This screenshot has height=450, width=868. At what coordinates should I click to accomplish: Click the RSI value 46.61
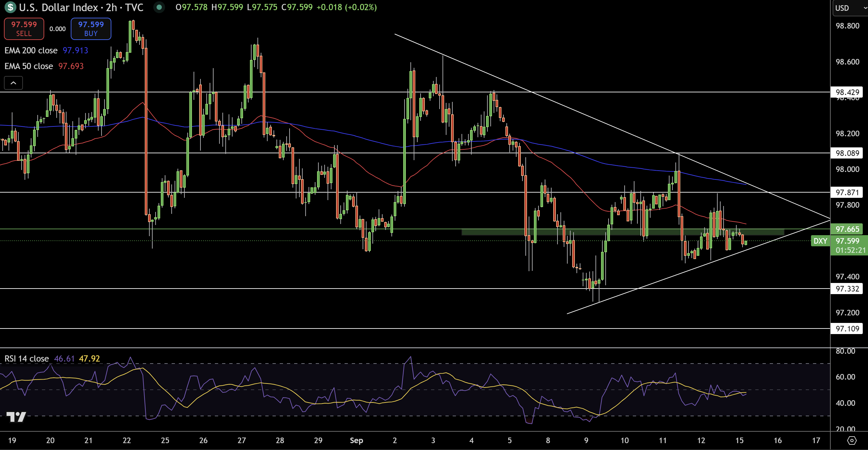[x=64, y=358]
